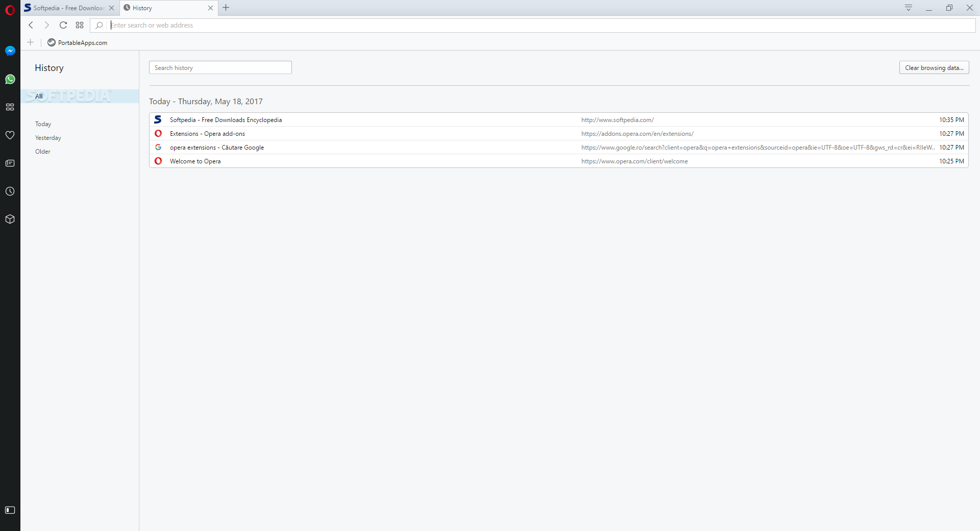Open opera extensions Google search entry
980x531 pixels.
pos(217,148)
